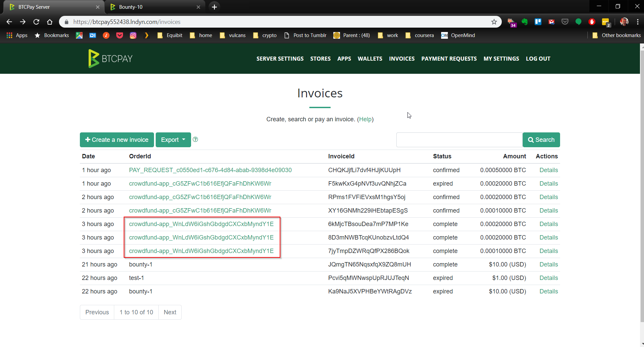Open order link for invoice 6kMjcTBsouDea7mP7MP1Ke
Viewport: 644px width, 347px height.
(x=201, y=224)
